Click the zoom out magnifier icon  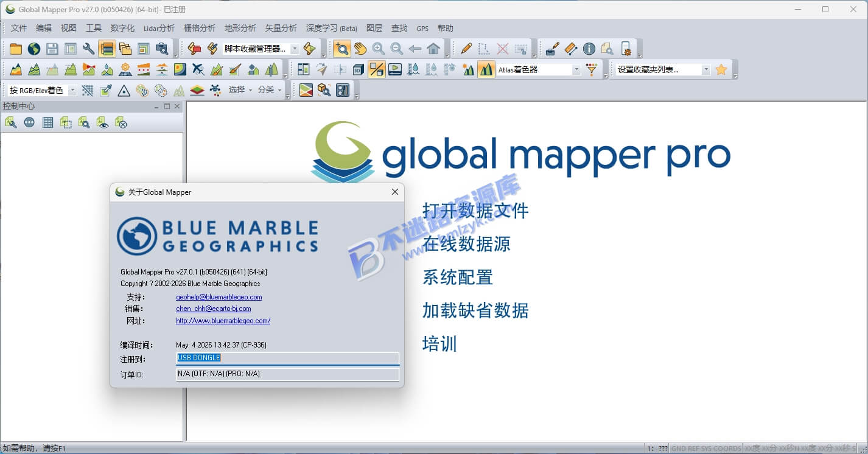[397, 49]
